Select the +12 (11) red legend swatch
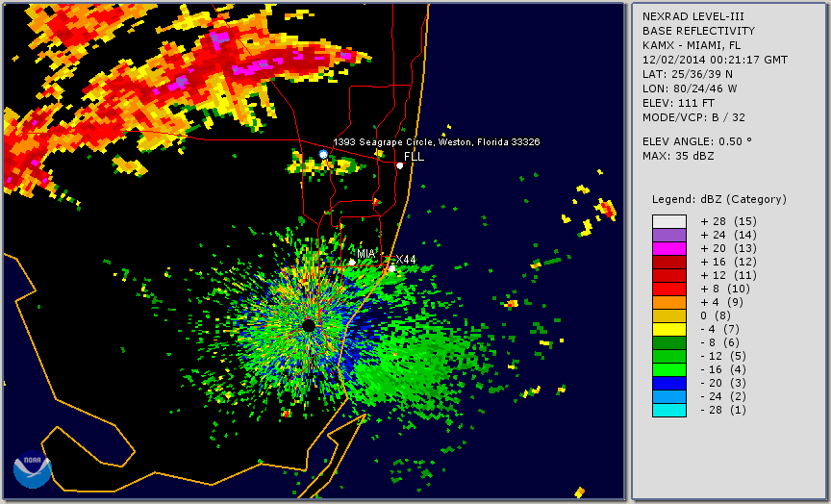This screenshot has height=504, width=831. [669, 276]
